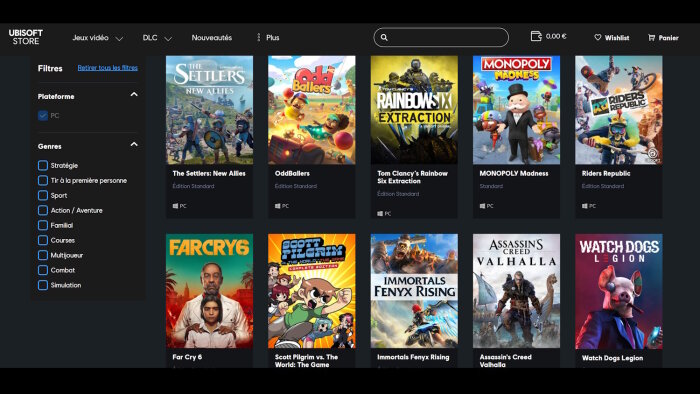Image resolution: width=700 pixels, height=394 pixels.
Task: Click the Immortals Fenyx Rising cover art
Action: [x=414, y=291]
